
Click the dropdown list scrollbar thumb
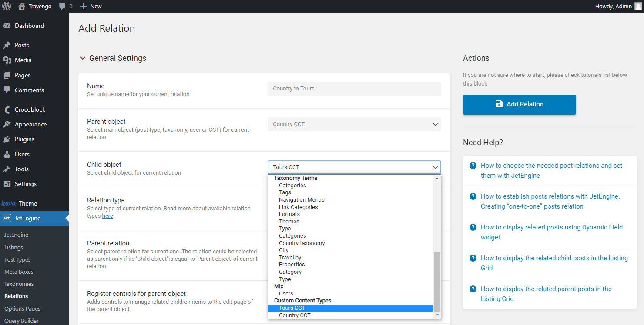tap(437, 282)
